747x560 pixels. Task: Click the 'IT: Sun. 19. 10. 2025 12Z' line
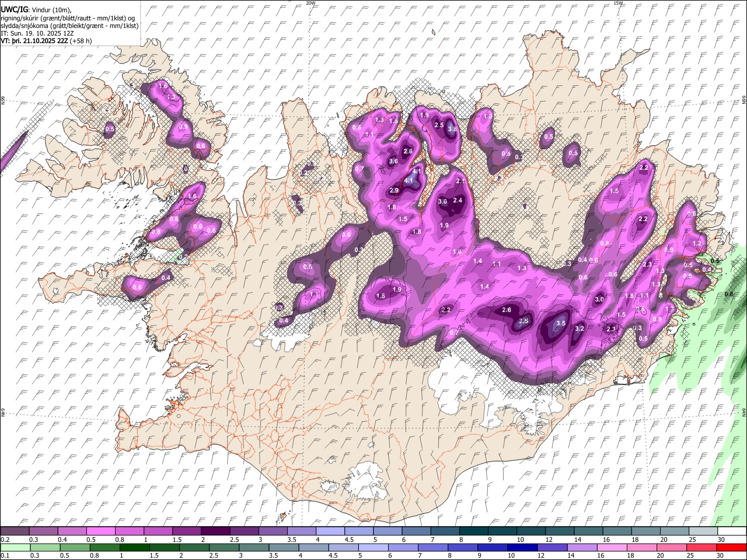coord(37,33)
